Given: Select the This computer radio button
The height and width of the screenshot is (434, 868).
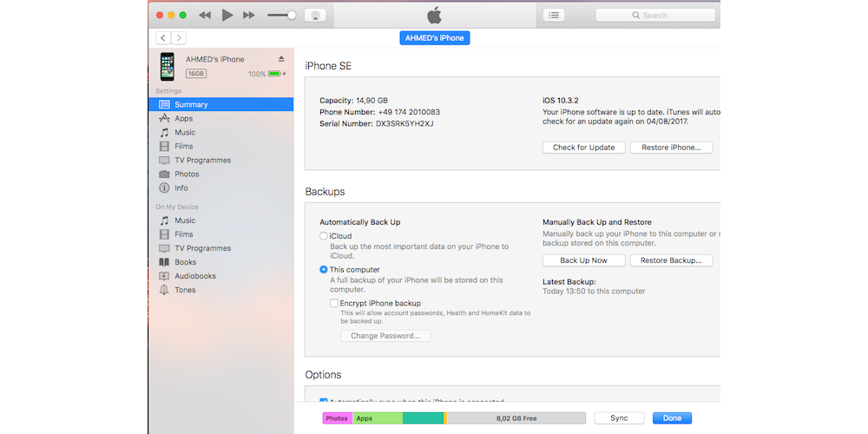Looking at the screenshot, I should pos(323,270).
